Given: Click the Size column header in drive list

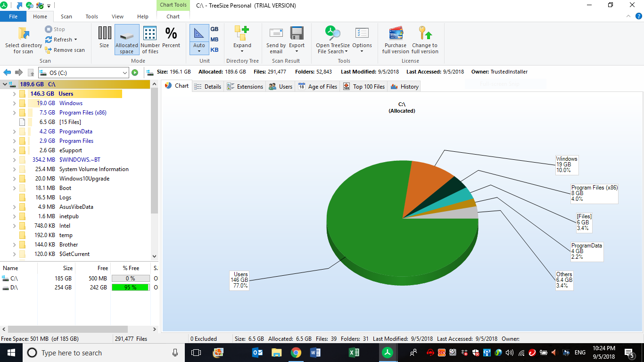Looking at the screenshot, I should pyautogui.click(x=56, y=268).
